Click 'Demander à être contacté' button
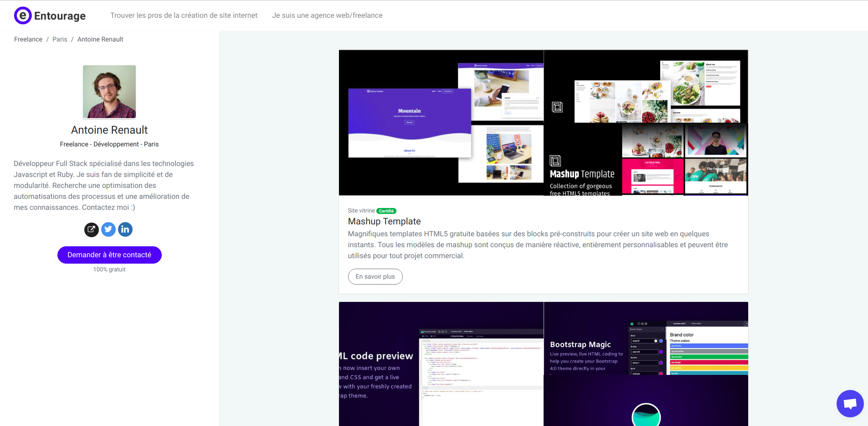 click(x=109, y=255)
